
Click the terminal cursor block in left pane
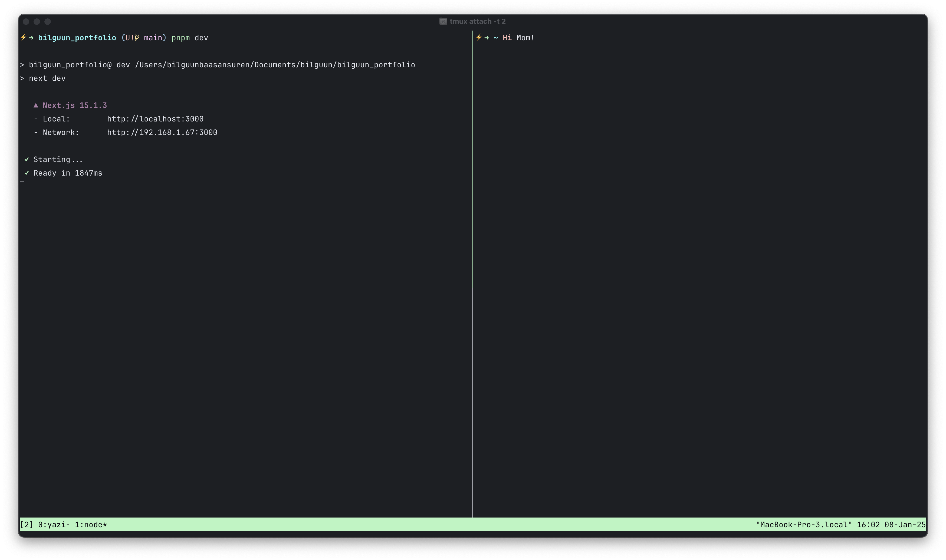22,186
